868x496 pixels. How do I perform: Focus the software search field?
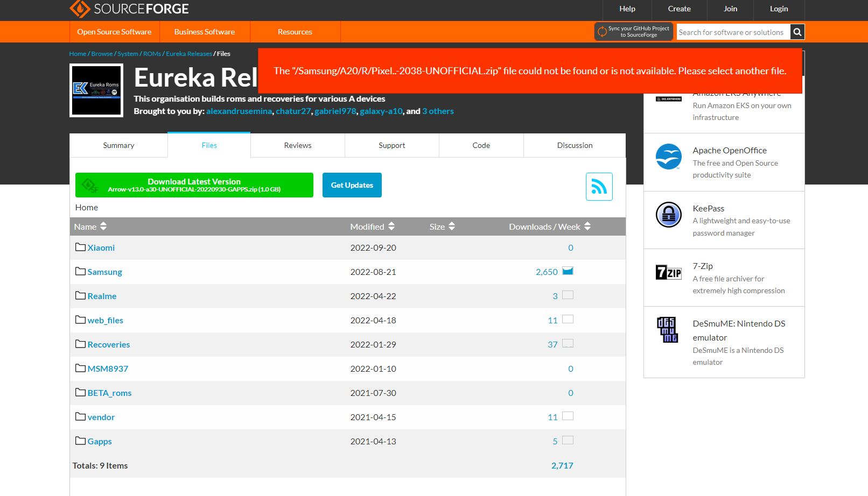point(733,32)
